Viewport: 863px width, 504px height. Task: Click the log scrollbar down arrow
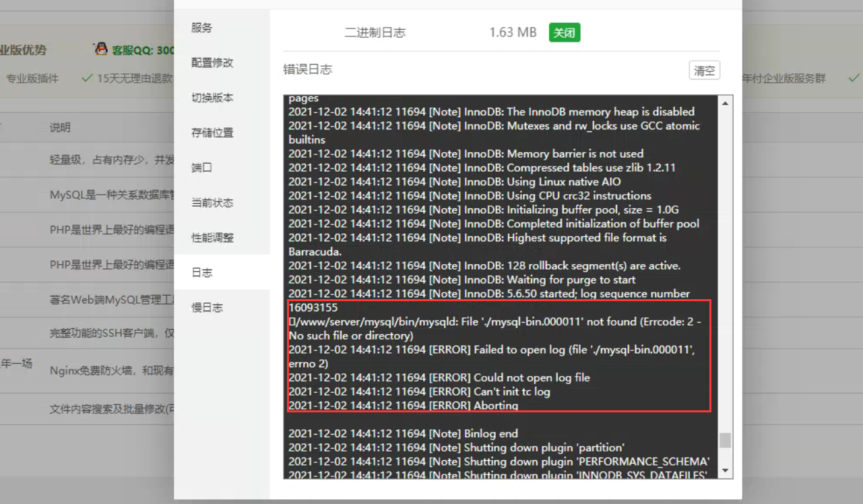[725, 470]
